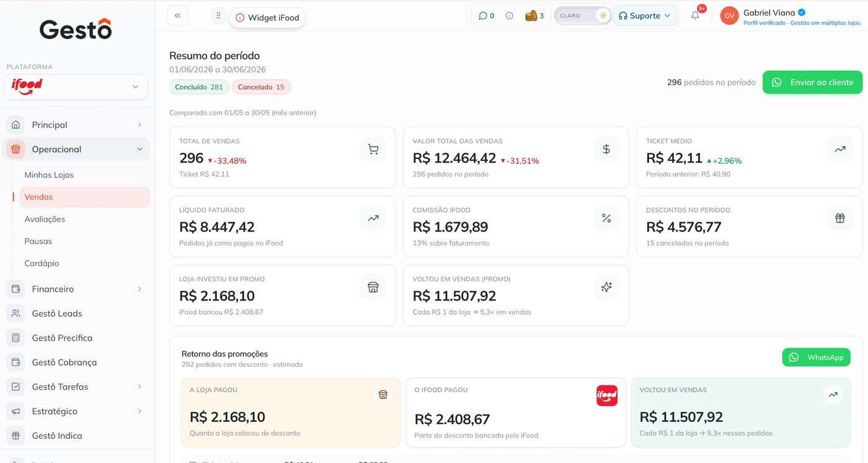
Task: Click the iFood logo in O iFood Pagou card
Action: pyautogui.click(x=607, y=395)
